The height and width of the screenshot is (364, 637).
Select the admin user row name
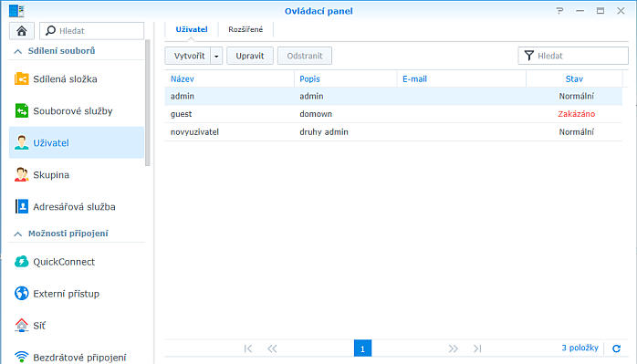tap(182, 97)
